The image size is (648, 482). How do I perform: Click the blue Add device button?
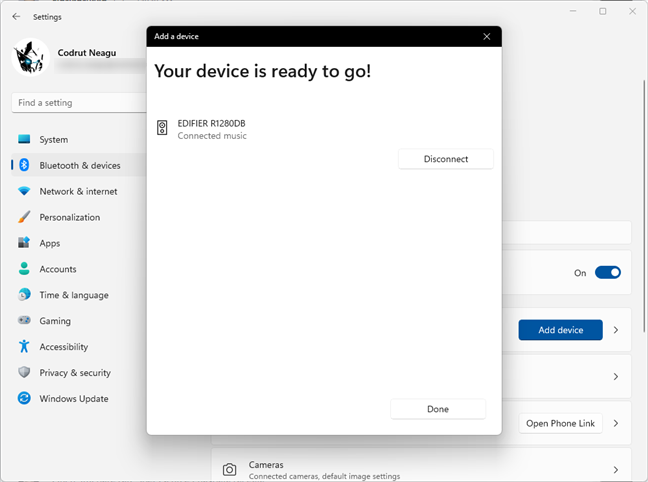click(x=560, y=330)
